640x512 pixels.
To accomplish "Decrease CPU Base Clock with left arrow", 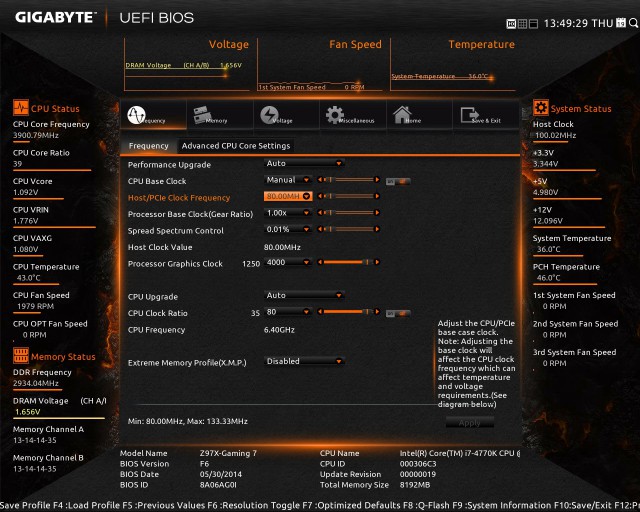I will tap(320, 180).
